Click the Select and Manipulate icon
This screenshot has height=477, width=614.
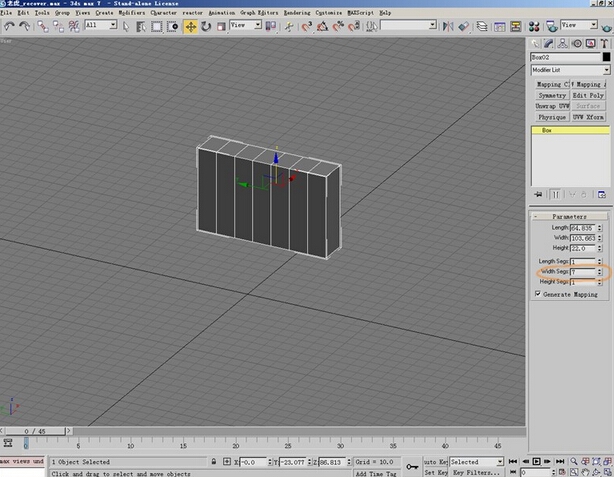(x=289, y=26)
